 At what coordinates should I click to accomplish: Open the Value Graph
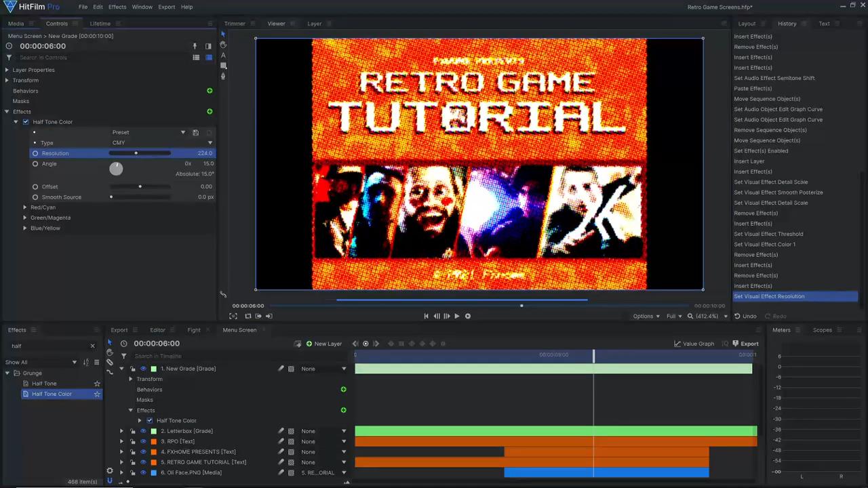[694, 344]
